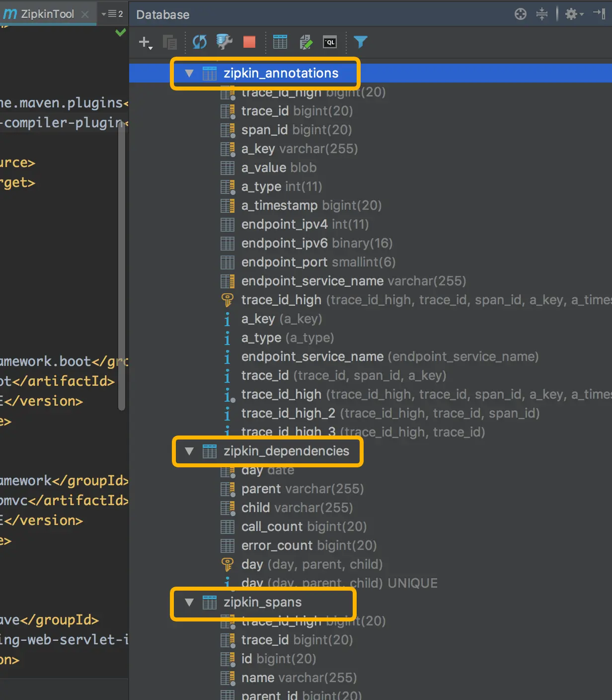Click the m Maven icon on the ZipkinTool tab
The width and height of the screenshot is (612, 700).
click(10, 14)
